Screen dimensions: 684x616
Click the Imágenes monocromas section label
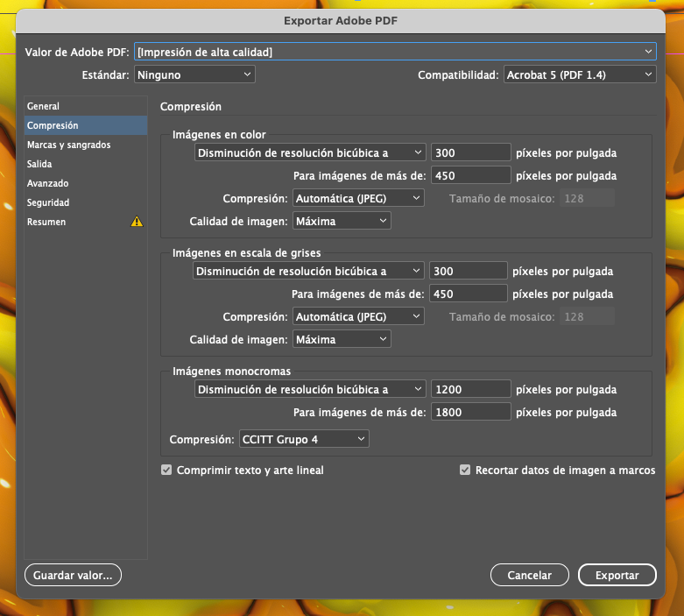[x=231, y=371]
